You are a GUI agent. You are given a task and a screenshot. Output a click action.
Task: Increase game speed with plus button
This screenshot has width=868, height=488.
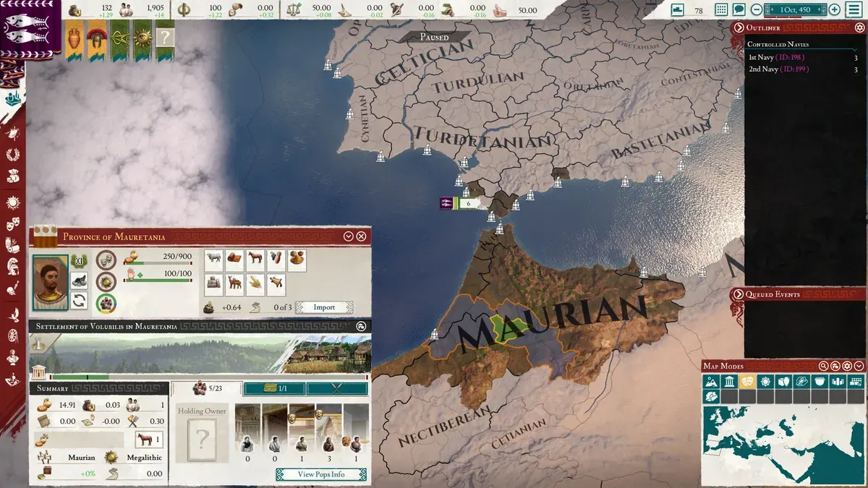pos(835,9)
